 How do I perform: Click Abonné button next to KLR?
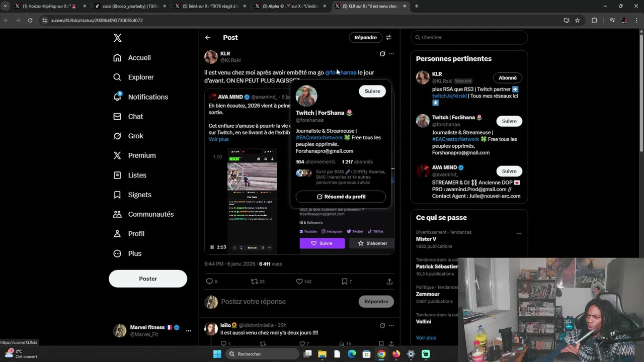tap(508, 78)
